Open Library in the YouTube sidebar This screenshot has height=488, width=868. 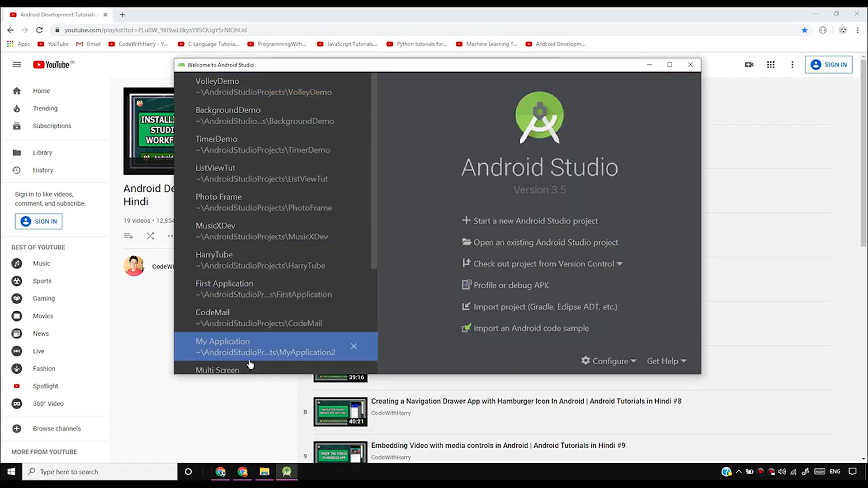point(42,153)
